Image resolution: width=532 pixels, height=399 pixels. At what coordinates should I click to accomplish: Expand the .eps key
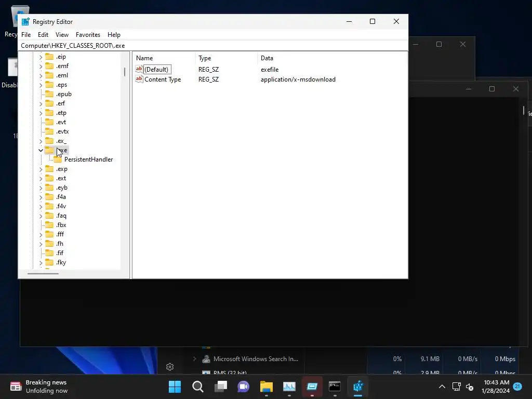(x=41, y=85)
